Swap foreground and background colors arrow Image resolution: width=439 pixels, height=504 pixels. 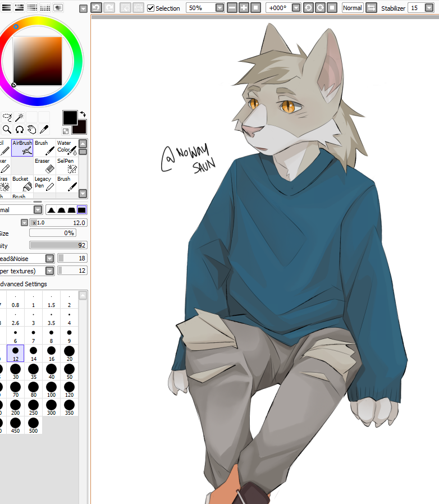[x=83, y=114]
